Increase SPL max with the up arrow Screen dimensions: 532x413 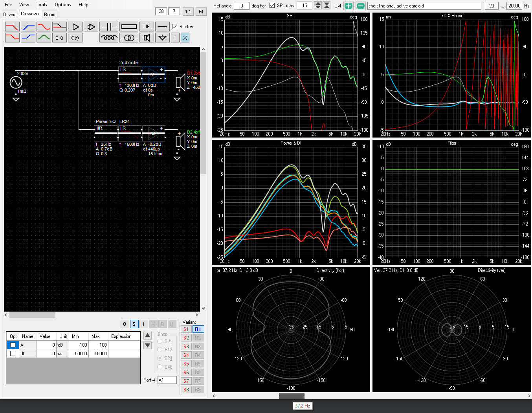[318, 4]
